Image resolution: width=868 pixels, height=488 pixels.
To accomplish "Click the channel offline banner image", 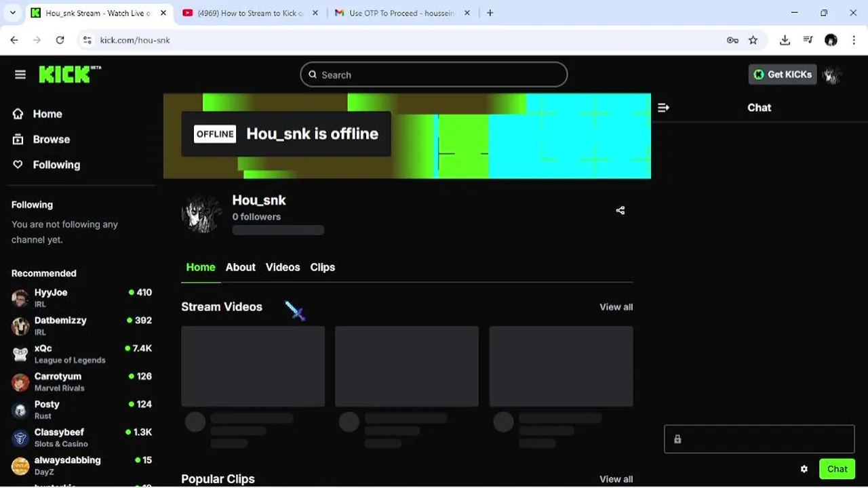I will click(x=407, y=136).
